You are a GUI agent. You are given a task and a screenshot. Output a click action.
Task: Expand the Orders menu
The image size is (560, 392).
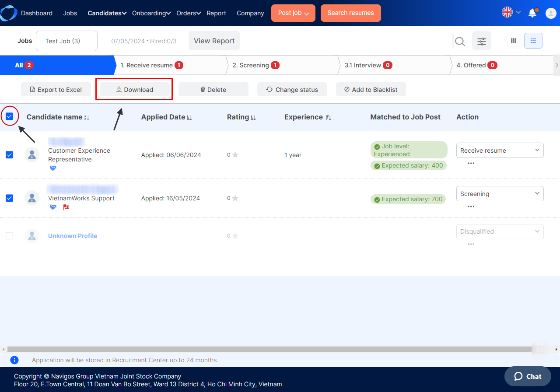click(189, 13)
